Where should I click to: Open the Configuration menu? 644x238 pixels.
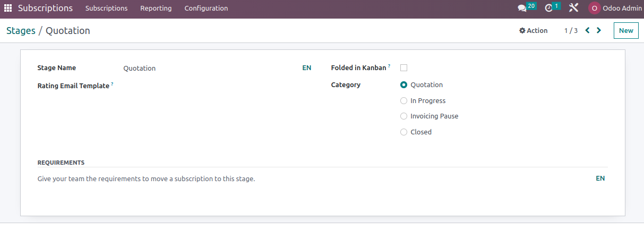[x=206, y=8]
